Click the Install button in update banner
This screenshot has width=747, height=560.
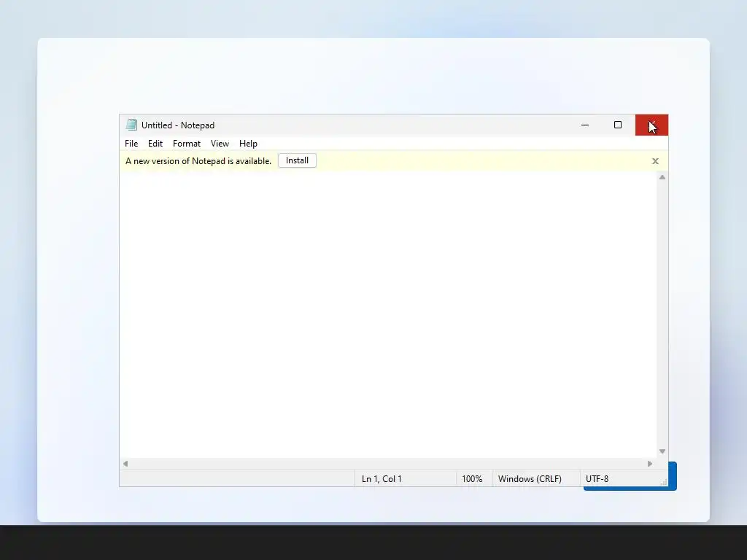[298, 160]
